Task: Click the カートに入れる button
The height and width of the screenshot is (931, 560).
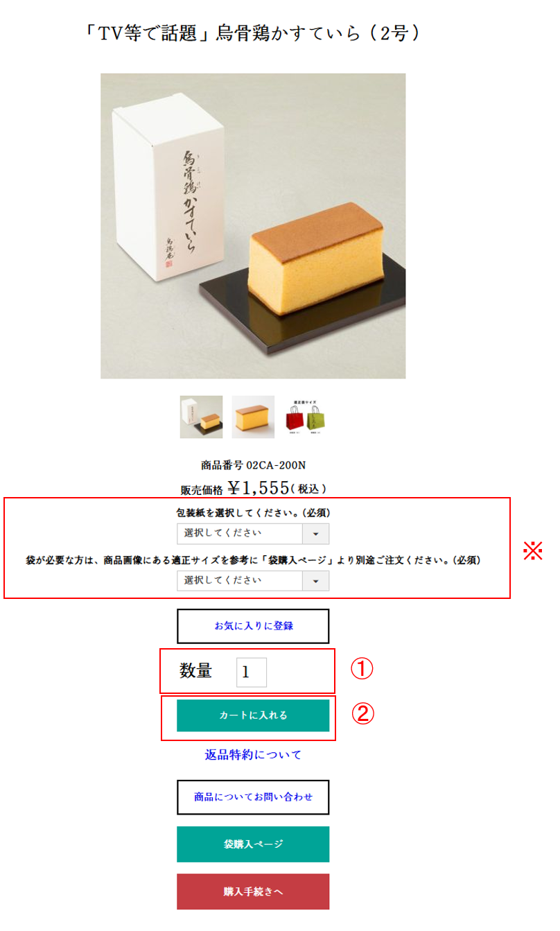Action: click(x=253, y=715)
